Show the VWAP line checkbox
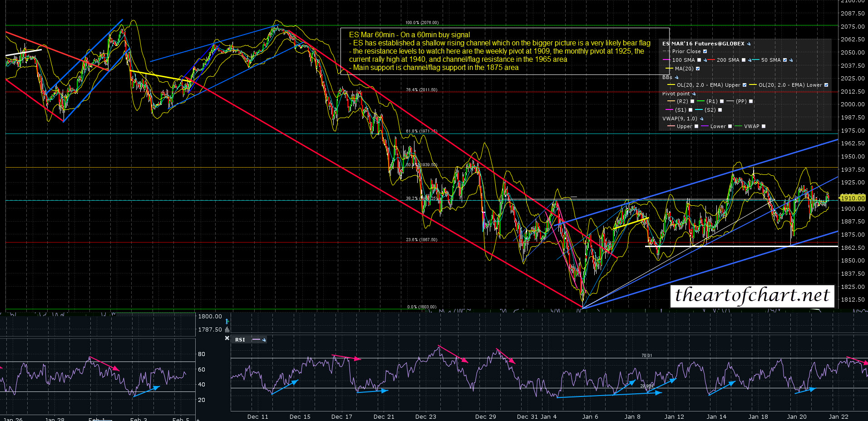This screenshot has width=868, height=421. 763,127
